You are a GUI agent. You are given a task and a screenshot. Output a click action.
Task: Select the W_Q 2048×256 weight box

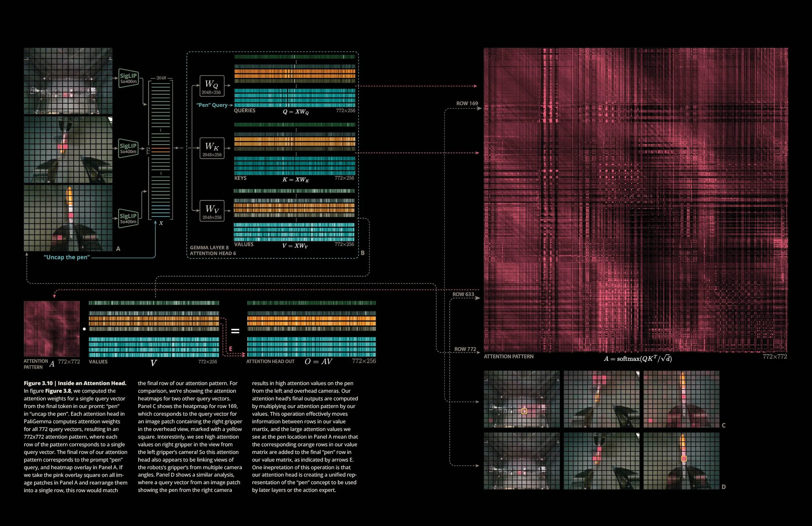tap(212, 86)
